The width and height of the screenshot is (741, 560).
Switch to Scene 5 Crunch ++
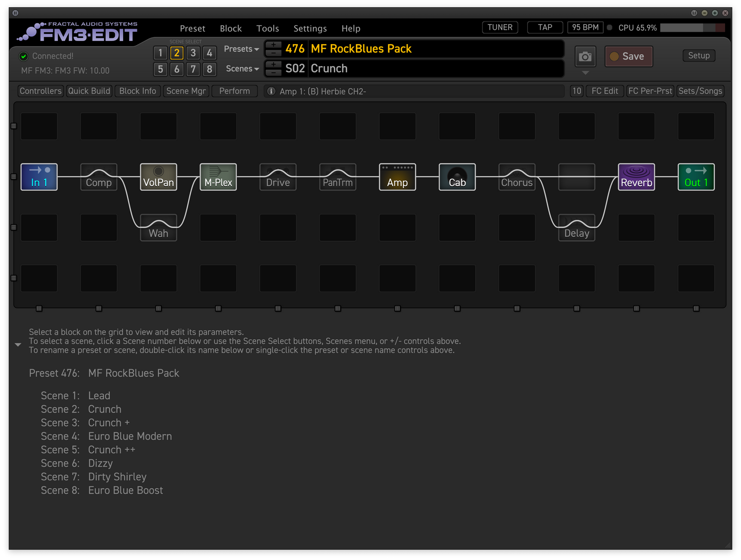[x=160, y=69]
